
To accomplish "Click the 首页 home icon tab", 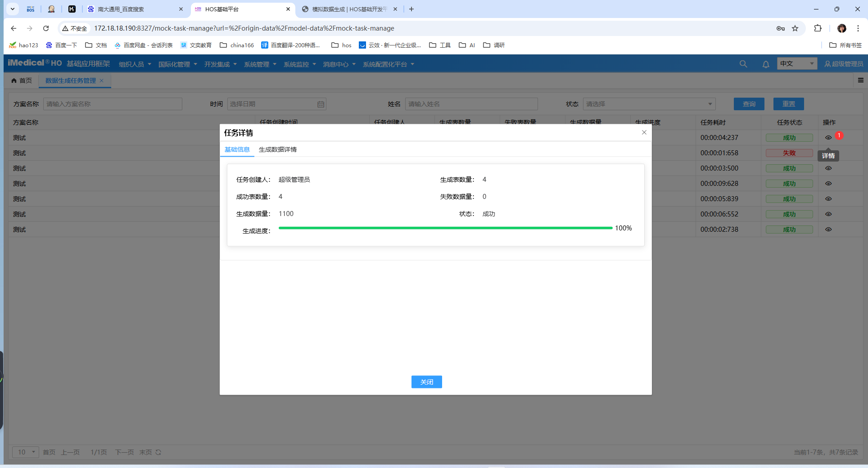I will pos(22,81).
